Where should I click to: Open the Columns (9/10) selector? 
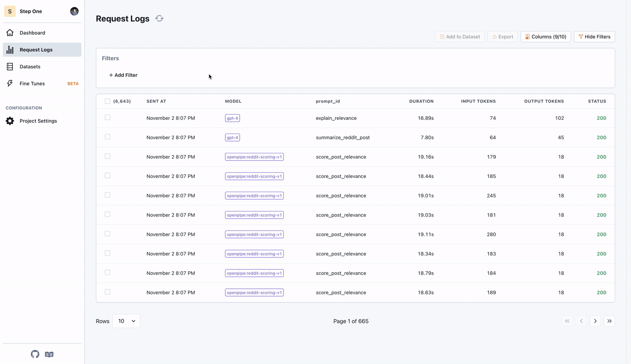pyautogui.click(x=546, y=37)
